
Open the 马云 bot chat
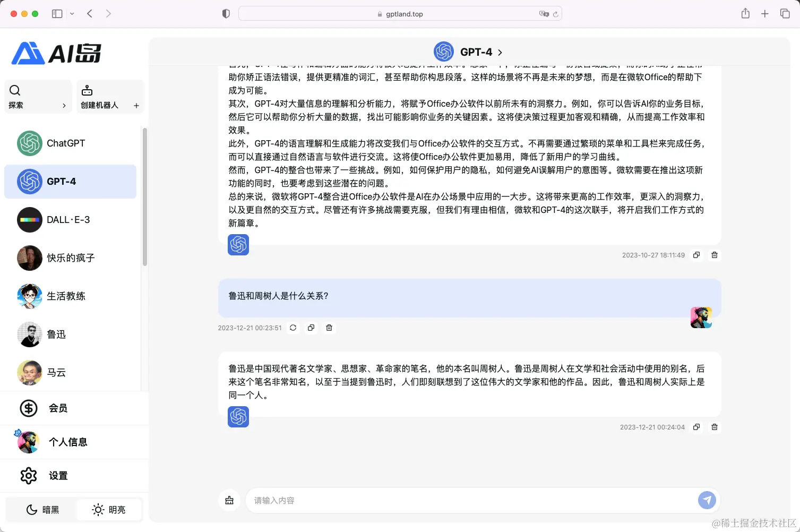click(x=70, y=373)
